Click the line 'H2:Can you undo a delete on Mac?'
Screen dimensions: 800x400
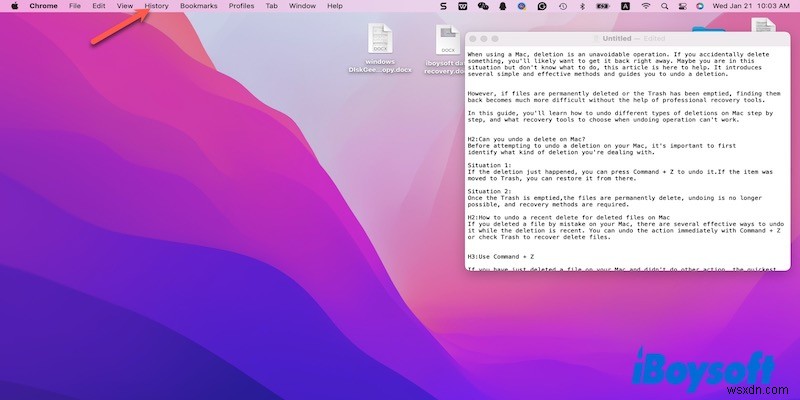[x=527, y=139]
